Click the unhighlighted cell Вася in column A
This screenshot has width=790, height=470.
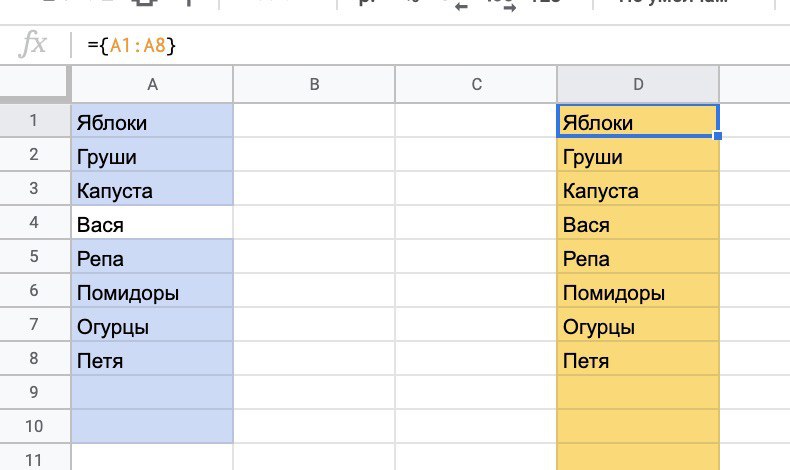(152, 224)
